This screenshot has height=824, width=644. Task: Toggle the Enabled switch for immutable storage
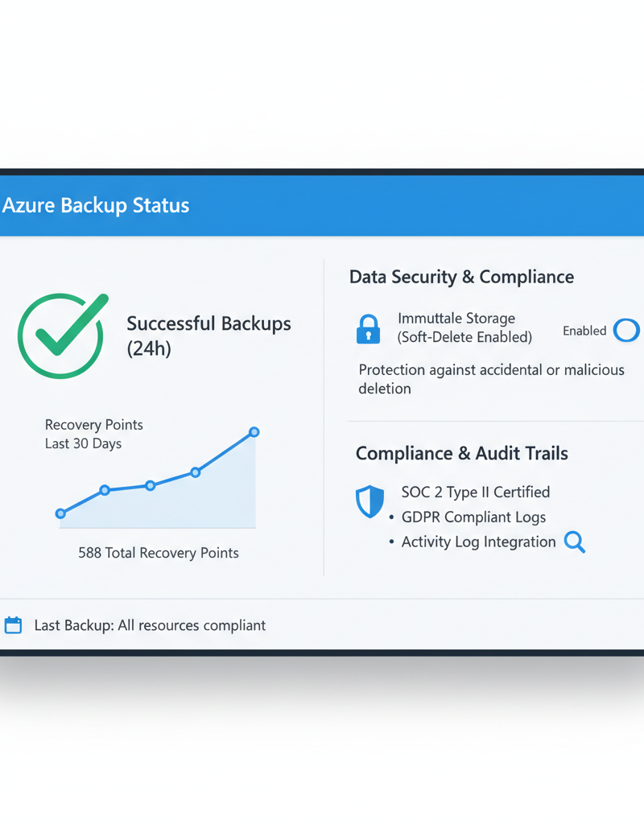[626, 331]
